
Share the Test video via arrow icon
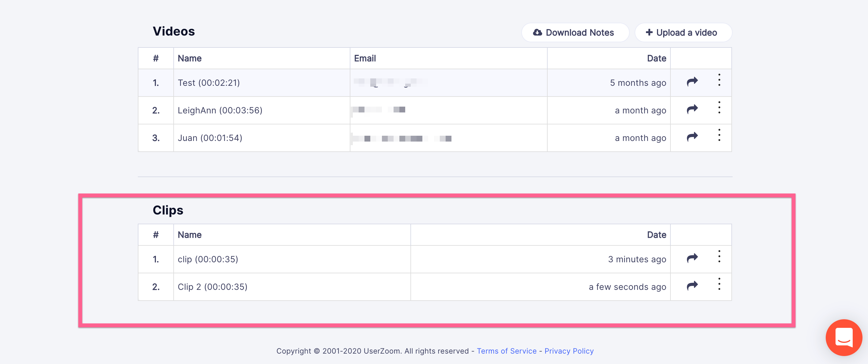pos(692,81)
